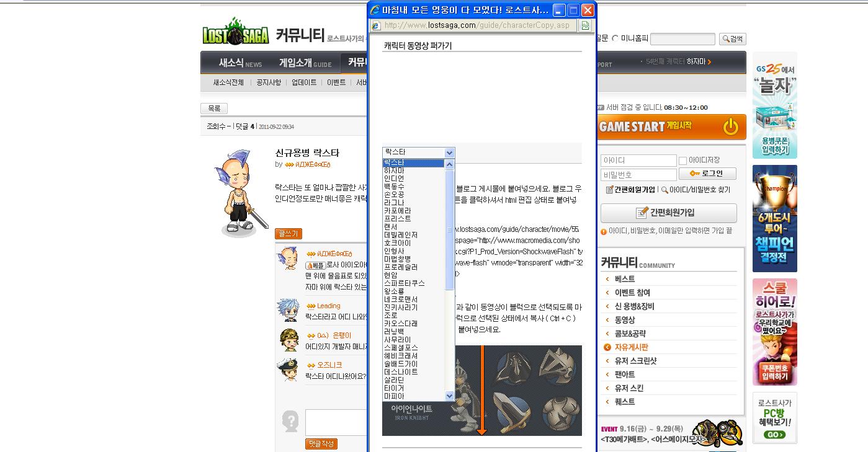Enable the 아이디저장 checkbox

click(682, 161)
